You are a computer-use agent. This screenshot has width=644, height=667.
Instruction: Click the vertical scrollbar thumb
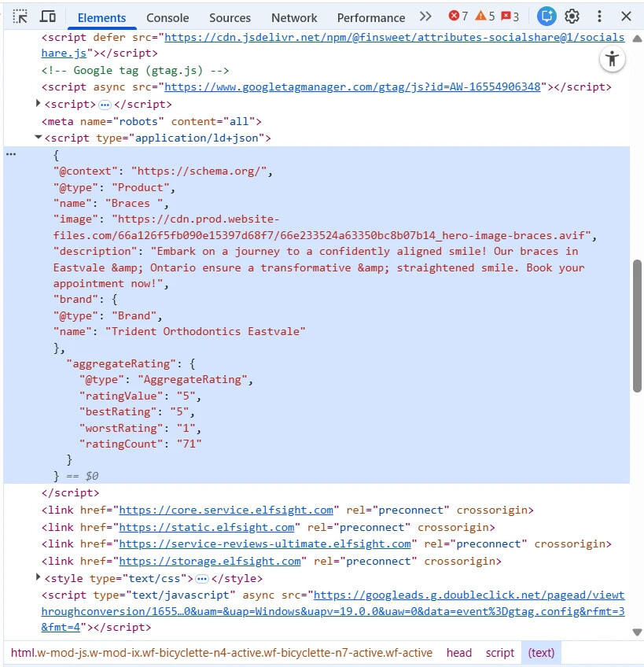(x=637, y=326)
